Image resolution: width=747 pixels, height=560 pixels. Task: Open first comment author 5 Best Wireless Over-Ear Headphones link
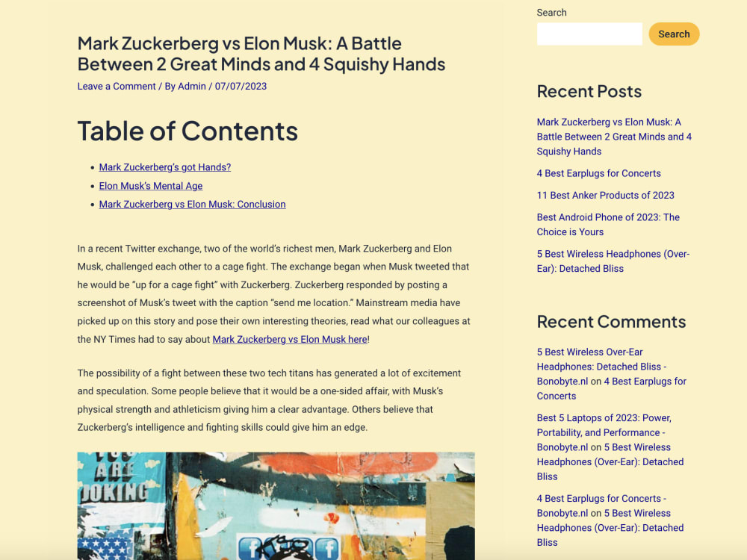(601, 367)
